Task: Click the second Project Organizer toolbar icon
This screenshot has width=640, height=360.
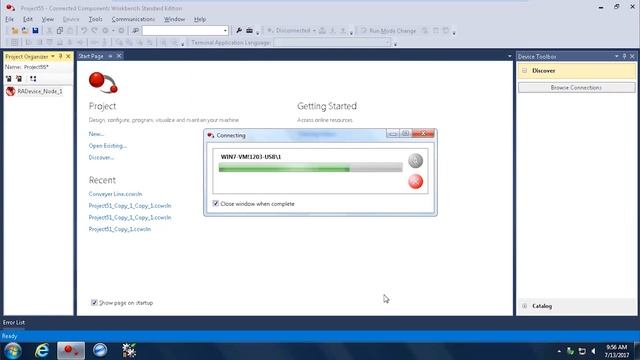Action: click(19, 78)
